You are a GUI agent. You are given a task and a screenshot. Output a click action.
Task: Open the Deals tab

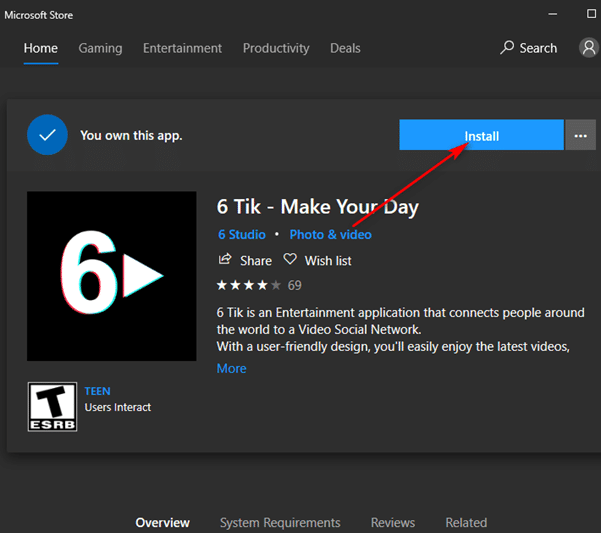345,48
